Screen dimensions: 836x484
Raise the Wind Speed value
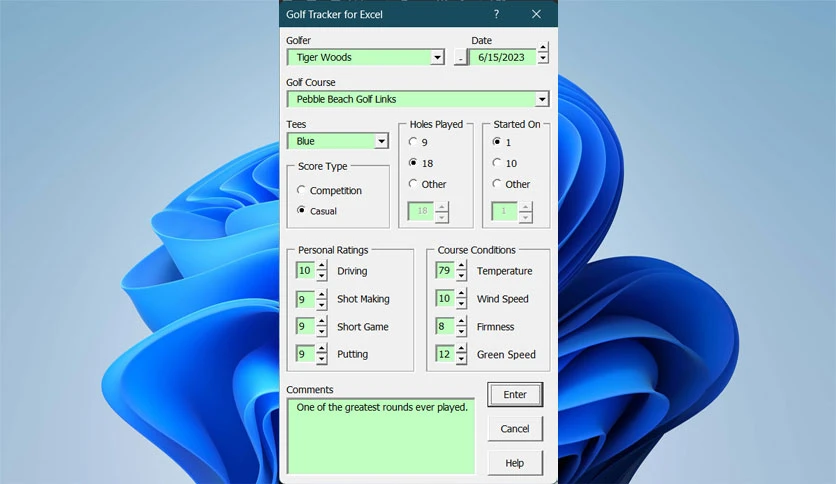pyautogui.click(x=461, y=294)
